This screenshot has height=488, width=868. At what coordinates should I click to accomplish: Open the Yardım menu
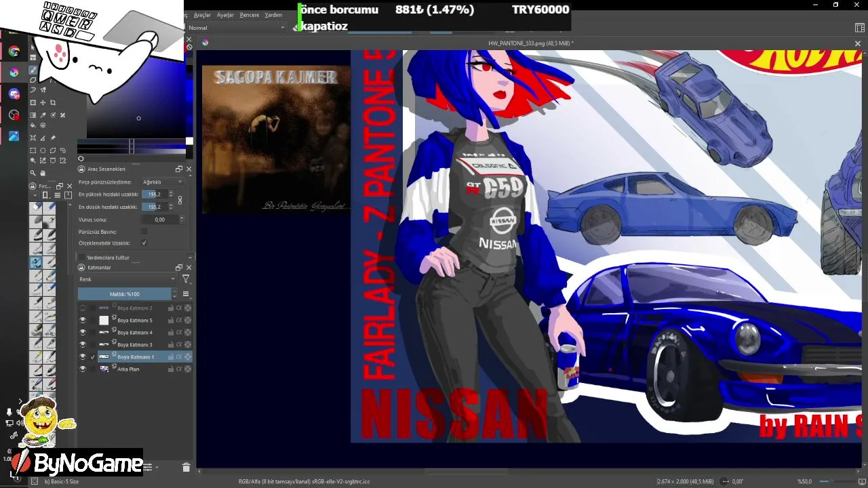click(273, 15)
